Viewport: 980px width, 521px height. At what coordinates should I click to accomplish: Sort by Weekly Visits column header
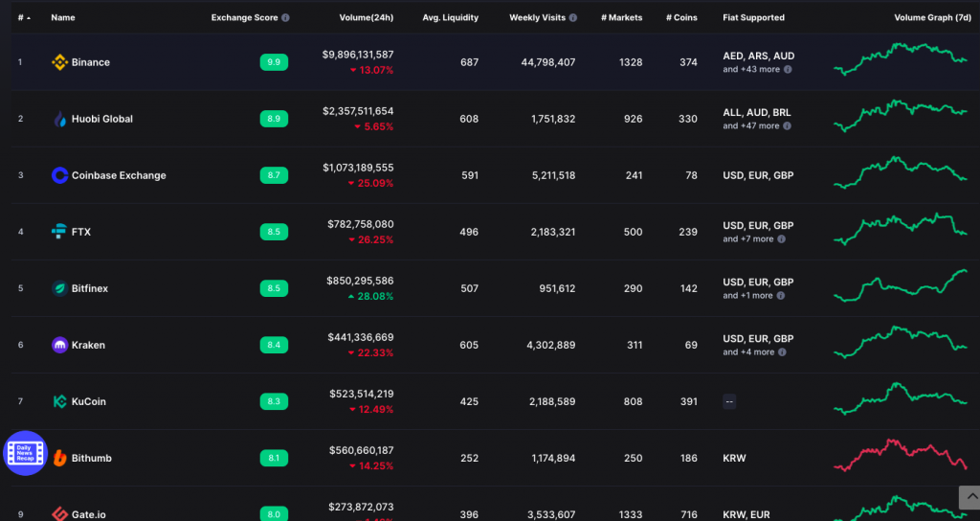point(538,17)
